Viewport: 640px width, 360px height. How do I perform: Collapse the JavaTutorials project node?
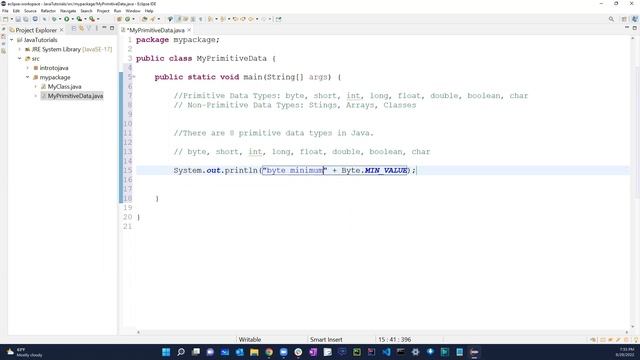click(x=11, y=40)
